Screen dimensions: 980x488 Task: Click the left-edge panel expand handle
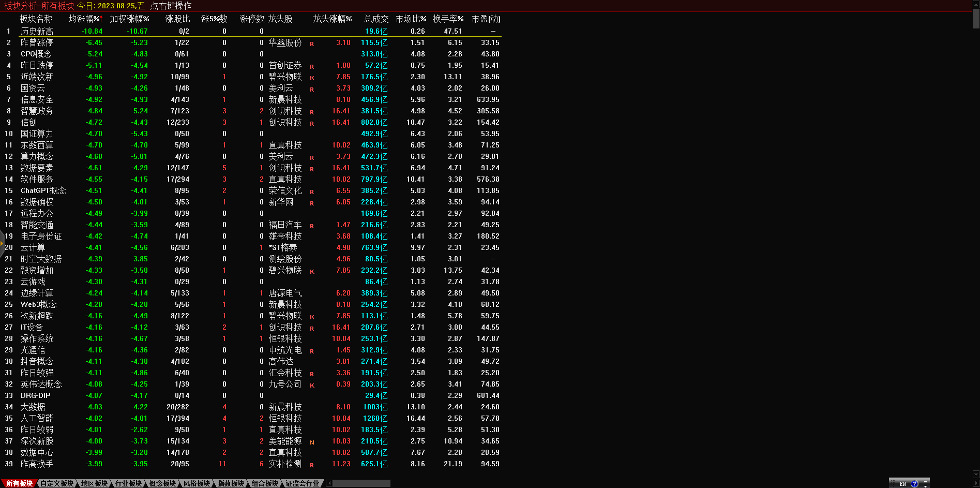click(2, 243)
